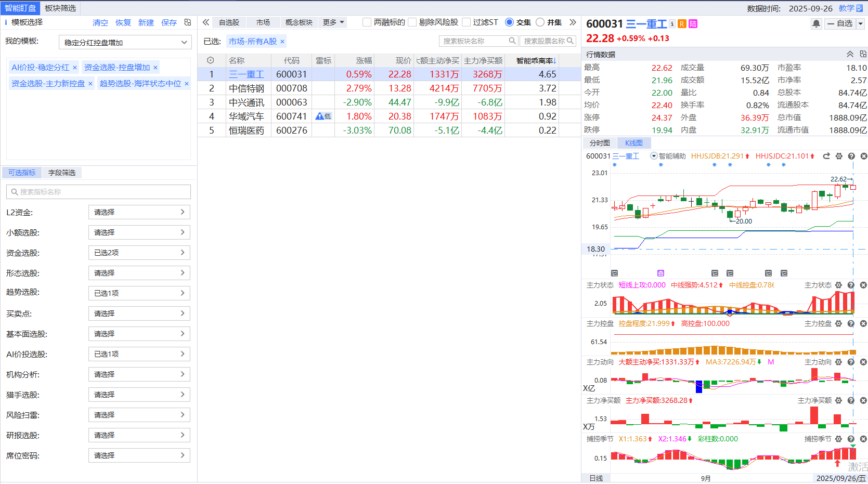Click the 清空 link
This screenshot has width=868, height=484.
tap(100, 23)
